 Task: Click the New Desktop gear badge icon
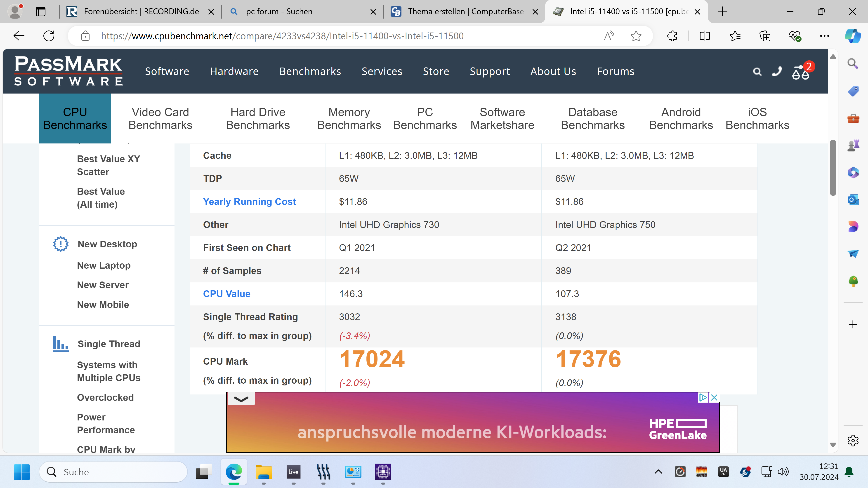[61, 244]
